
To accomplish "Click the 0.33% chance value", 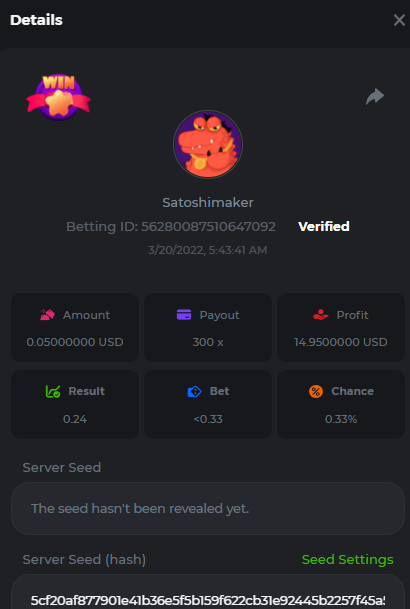I will [341, 419].
